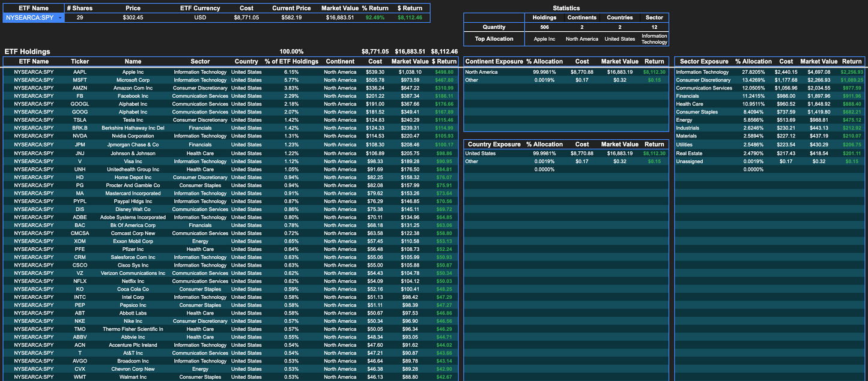The height and width of the screenshot is (381, 868).
Task: Select the Unassigned row in Sector Exposure
Action: [x=770, y=161]
